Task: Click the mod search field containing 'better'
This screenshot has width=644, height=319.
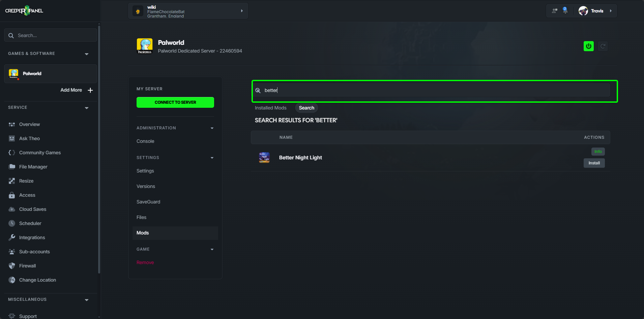Action: [432, 90]
